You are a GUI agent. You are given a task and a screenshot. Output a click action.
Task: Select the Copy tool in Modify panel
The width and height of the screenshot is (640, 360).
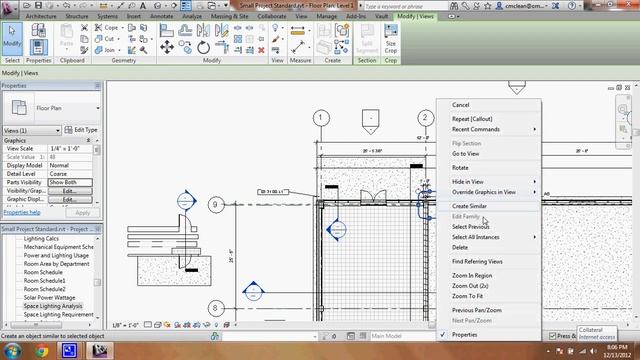tap(185, 47)
